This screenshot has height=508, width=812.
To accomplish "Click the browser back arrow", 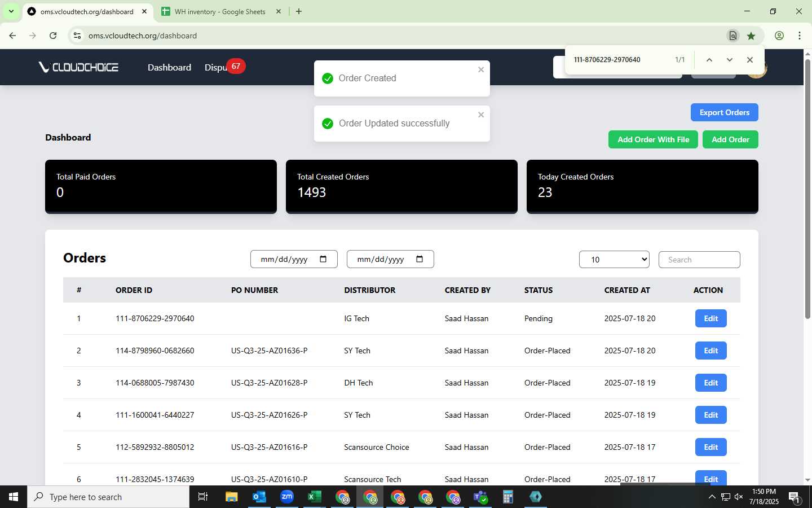I will pos(12,36).
